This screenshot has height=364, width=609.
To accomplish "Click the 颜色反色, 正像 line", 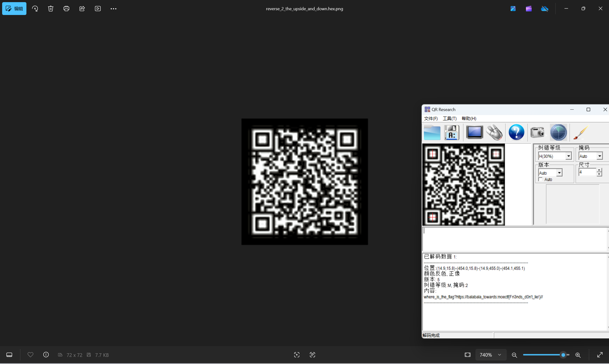I will (442, 273).
